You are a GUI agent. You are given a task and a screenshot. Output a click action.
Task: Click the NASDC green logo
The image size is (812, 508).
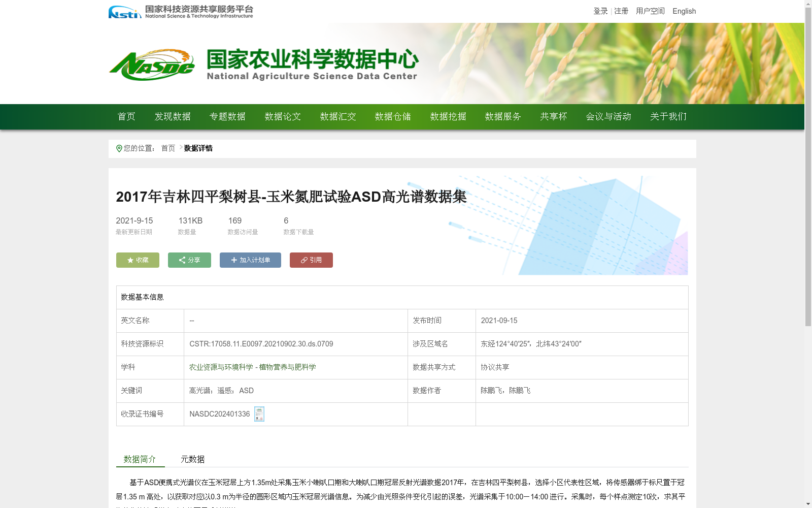152,65
